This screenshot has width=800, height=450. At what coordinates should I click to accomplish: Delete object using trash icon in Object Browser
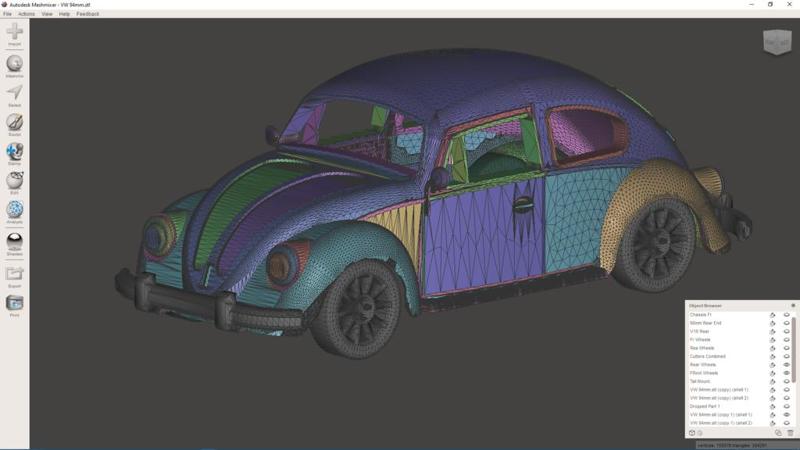coord(790,433)
